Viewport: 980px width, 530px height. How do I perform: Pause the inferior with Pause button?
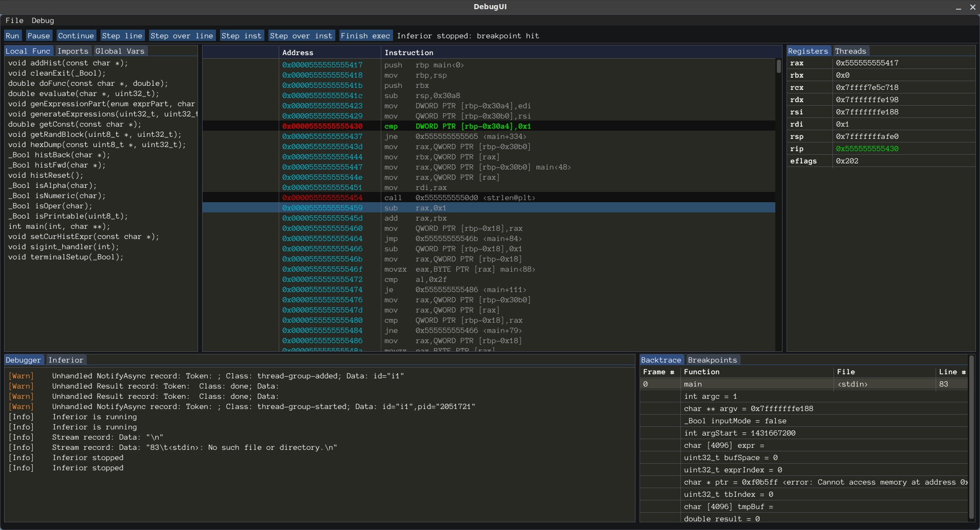point(39,36)
